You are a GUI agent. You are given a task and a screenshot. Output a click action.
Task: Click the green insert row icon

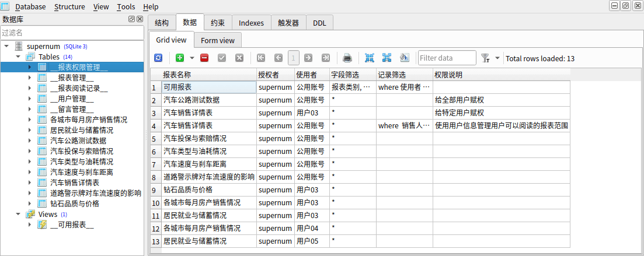pyautogui.click(x=179, y=58)
